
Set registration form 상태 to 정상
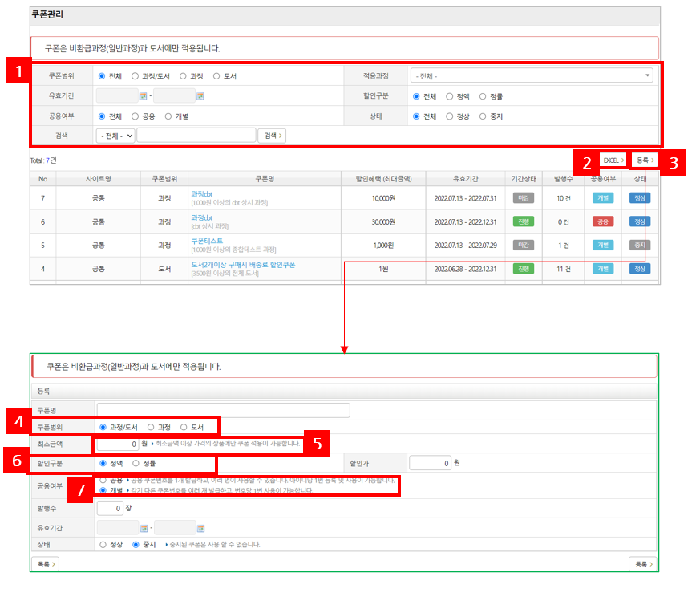102,544
